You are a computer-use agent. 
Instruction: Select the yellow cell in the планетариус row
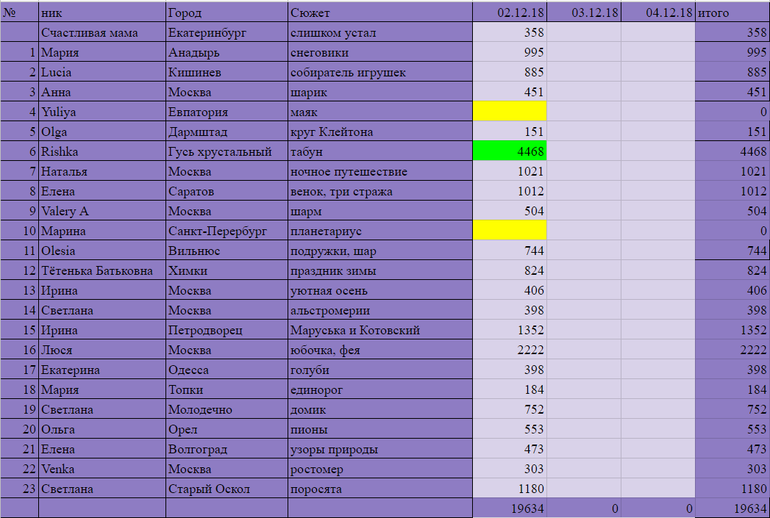click(509, 231)
